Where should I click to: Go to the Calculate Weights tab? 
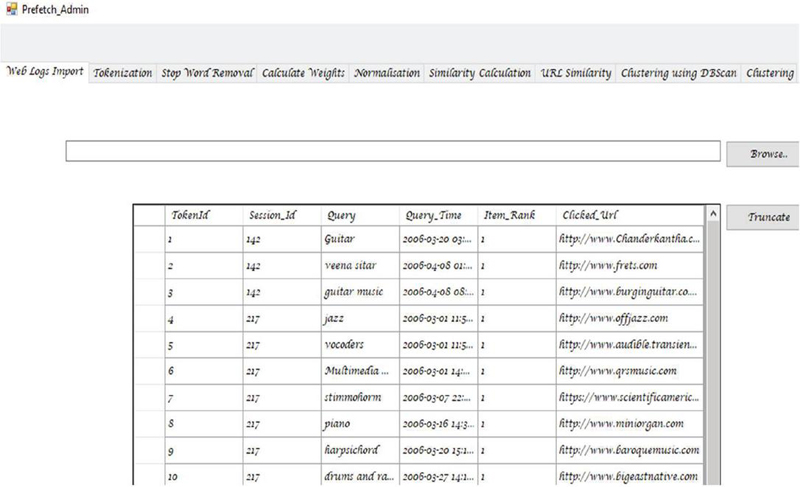tap(303, 73)
